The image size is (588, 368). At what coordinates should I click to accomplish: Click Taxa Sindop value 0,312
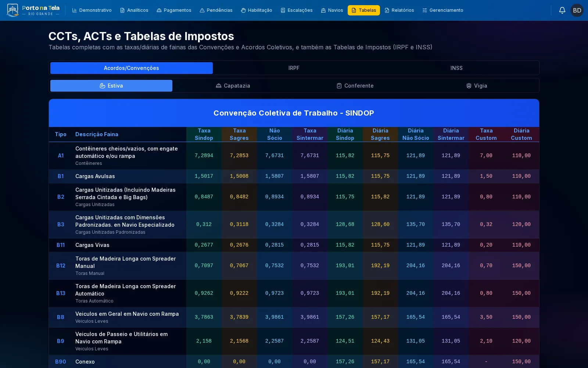(204, 224)
